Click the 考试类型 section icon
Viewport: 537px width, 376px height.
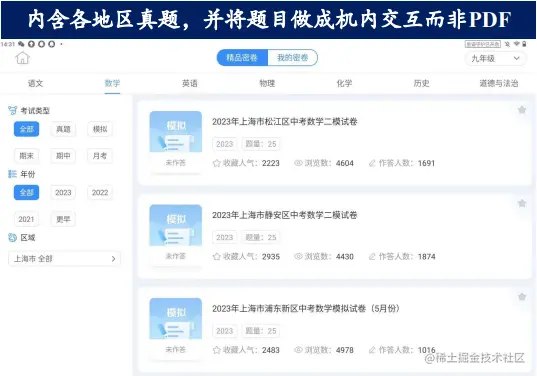(x=12, y=111)
